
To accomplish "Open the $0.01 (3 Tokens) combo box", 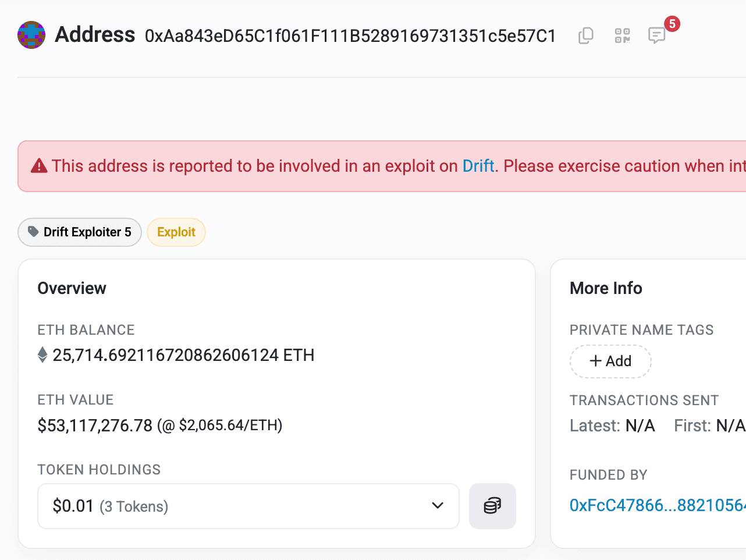I will [233, 506].
